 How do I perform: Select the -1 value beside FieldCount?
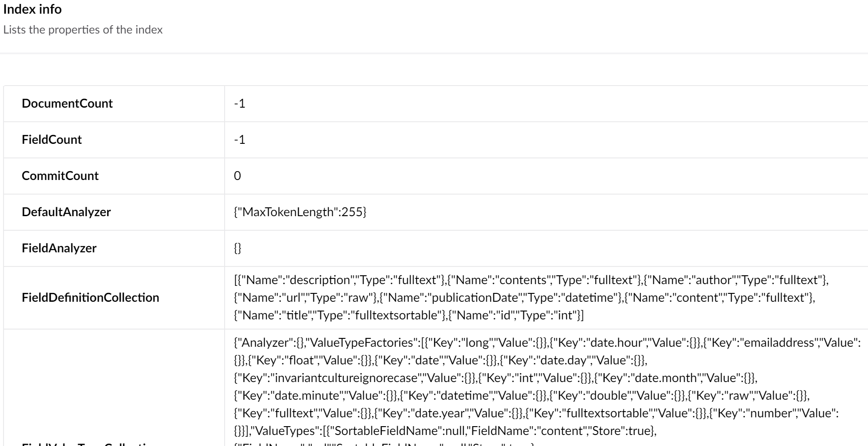click(x=240, y=139)
